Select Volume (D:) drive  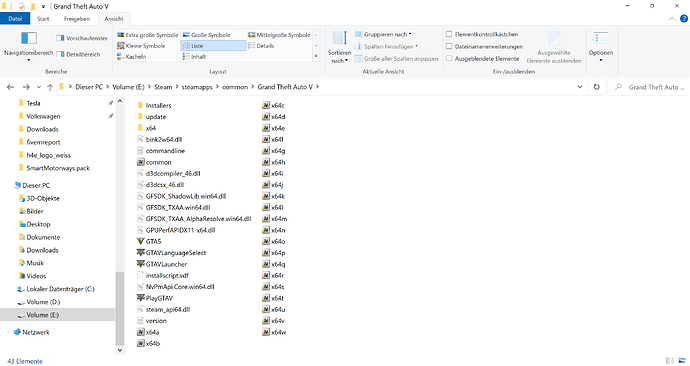pos(43,302)
